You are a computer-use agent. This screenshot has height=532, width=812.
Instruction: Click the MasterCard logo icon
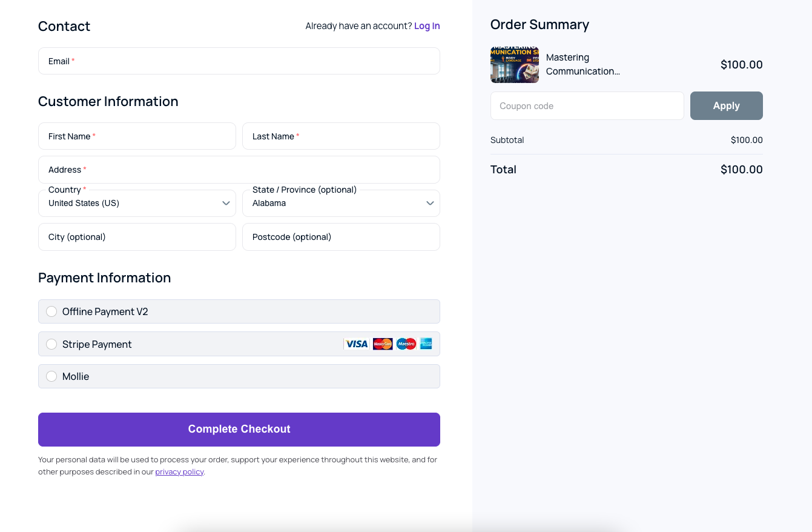[383, 344]
